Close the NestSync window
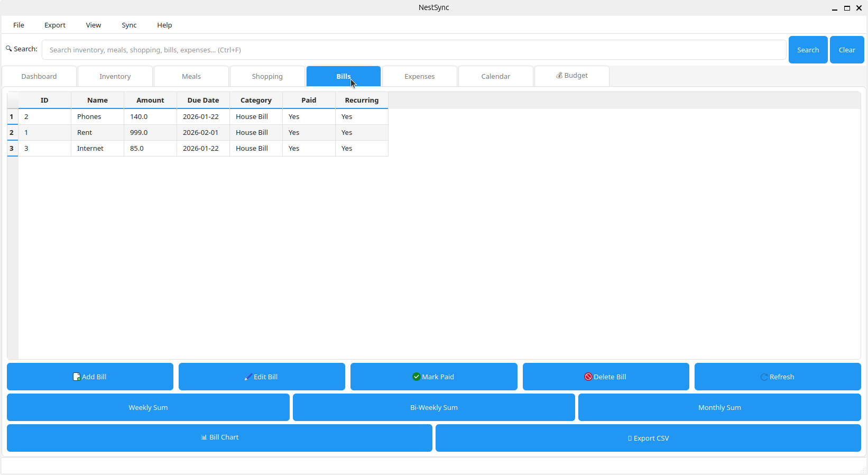The width and height of the screenshot is (868, 475). point(859,8)
